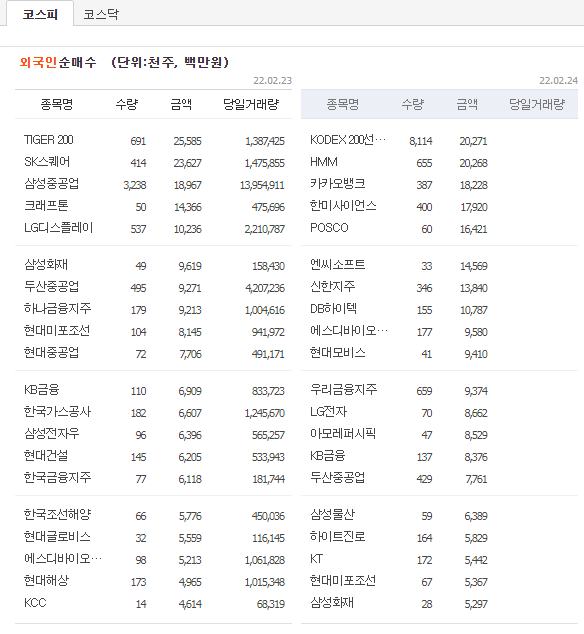Click KCC stock name
Viewport: 584px width, 634px height.
[x=35, y=602]
